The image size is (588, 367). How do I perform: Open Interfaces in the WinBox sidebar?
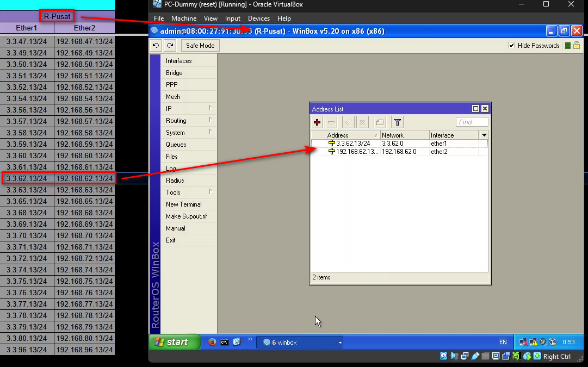[189, 61]
